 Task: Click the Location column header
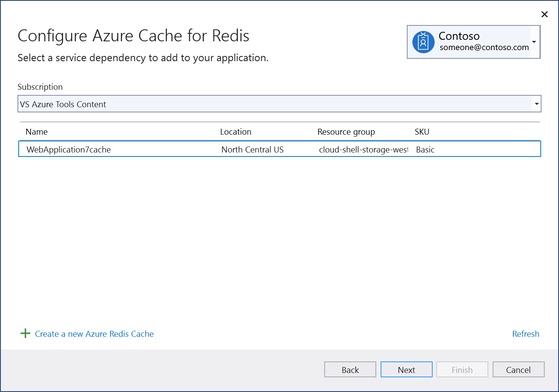pyautogui.click(x=236, y=131)
